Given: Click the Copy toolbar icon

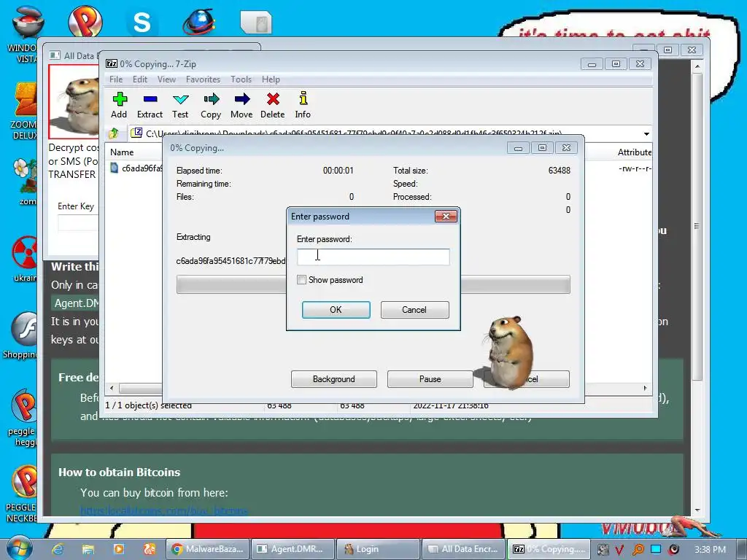Looking at the screenshot, I should pos(211,99).
